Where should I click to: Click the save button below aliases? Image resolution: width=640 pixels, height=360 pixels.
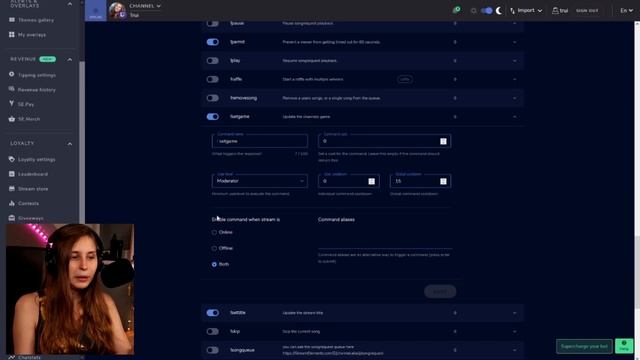coord(440,291)
